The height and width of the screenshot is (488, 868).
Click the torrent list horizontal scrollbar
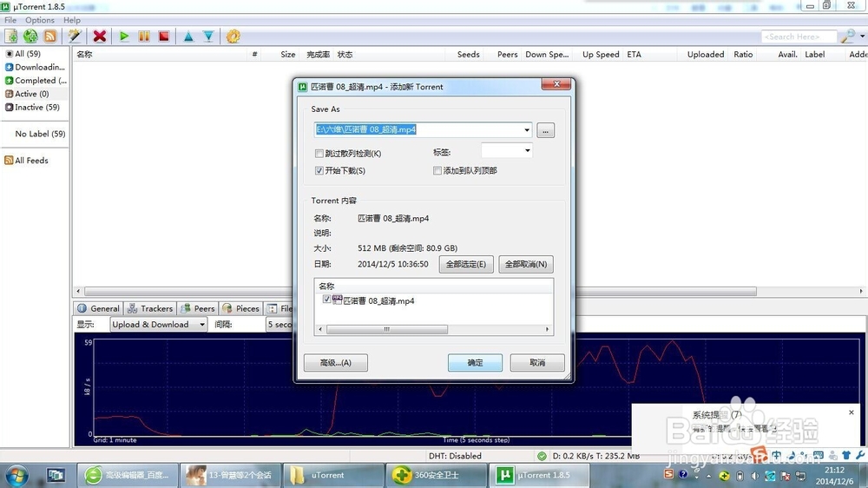421,291
